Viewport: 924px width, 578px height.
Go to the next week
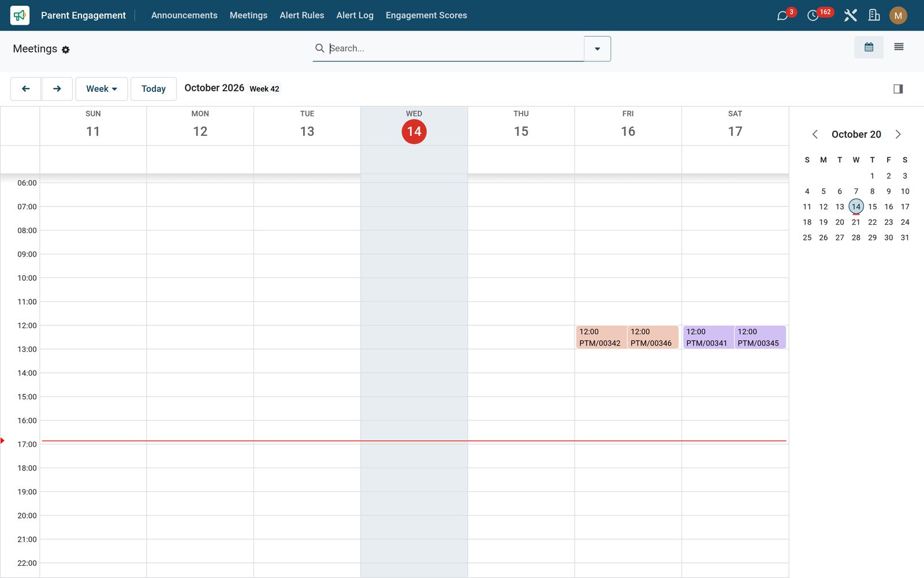point(57,89)
